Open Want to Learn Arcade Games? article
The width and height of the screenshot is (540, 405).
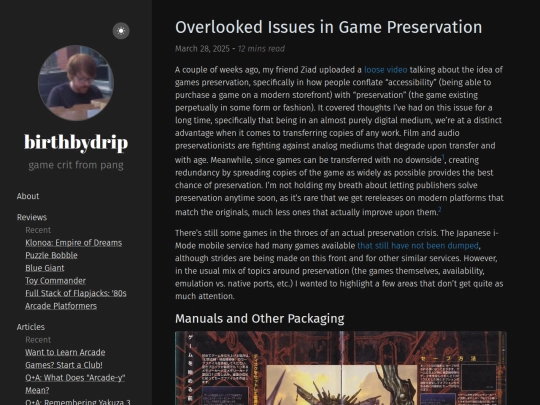click(65, 359)
